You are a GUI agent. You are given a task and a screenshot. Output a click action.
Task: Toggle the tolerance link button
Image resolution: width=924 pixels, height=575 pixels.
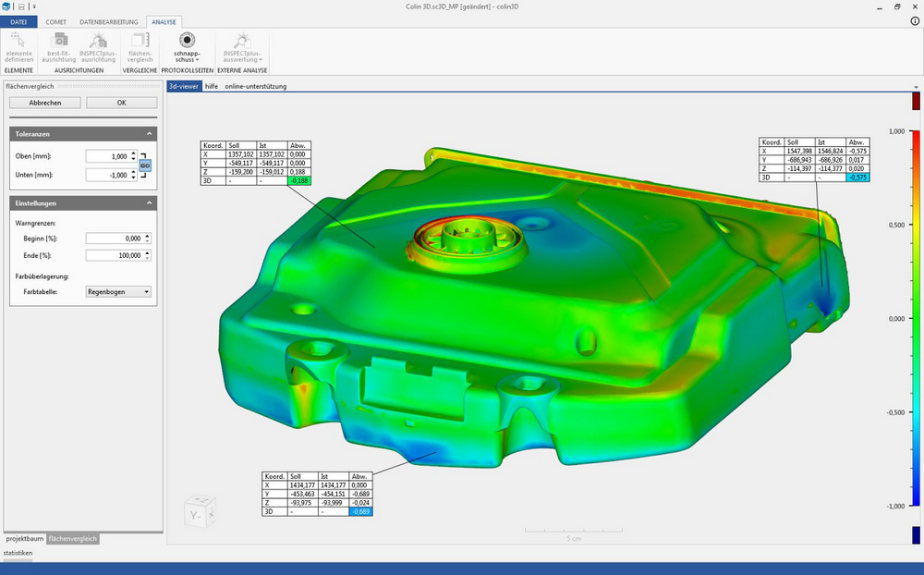[145, 165]
